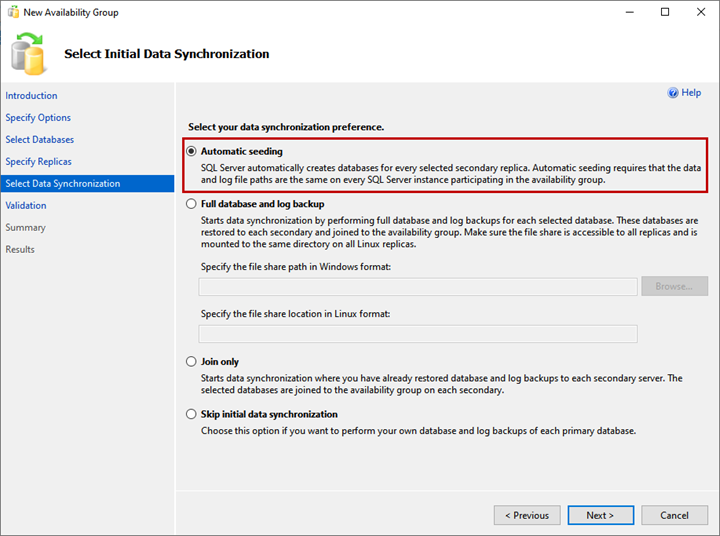Click the Linux format file share location field
The width and height of the screenshot is (720, 536).
tap(418, 334)
